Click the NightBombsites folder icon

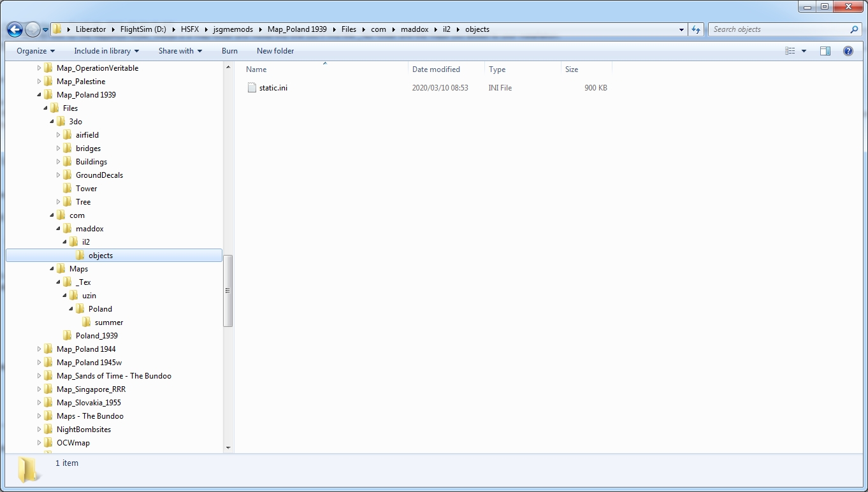(48, 430)
